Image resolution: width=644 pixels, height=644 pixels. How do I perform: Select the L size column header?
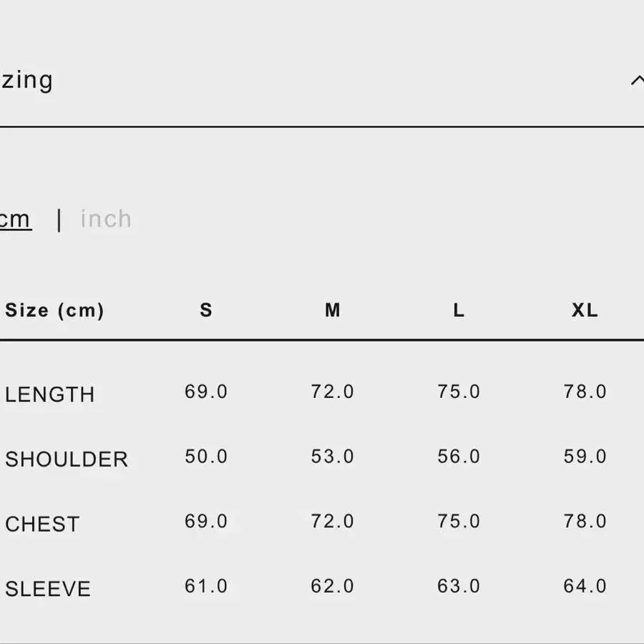point(459,311)
